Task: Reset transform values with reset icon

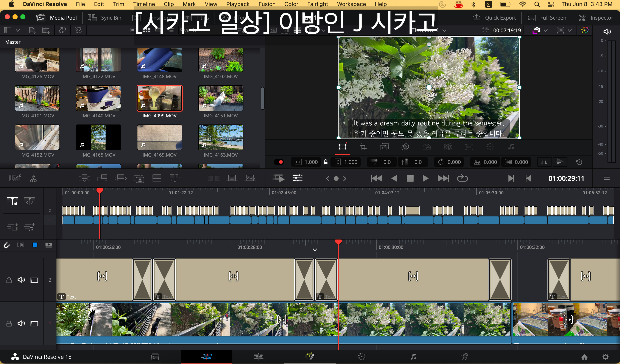Action: 579,162
